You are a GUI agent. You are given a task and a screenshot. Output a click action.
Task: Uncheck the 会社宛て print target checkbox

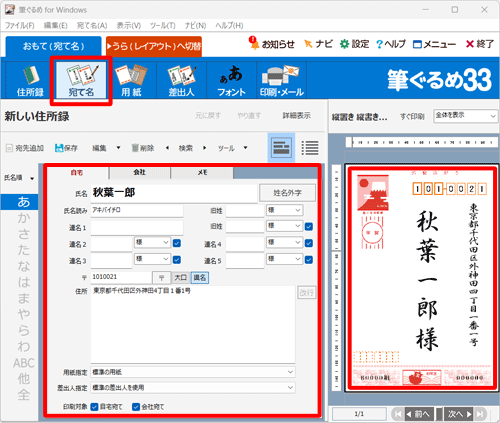point(136,407)
